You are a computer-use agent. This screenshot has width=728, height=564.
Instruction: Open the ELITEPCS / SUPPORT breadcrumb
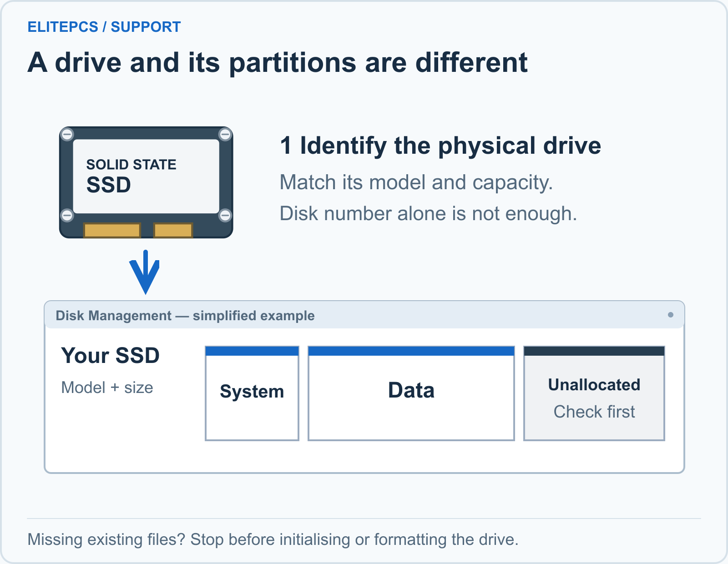104,27
